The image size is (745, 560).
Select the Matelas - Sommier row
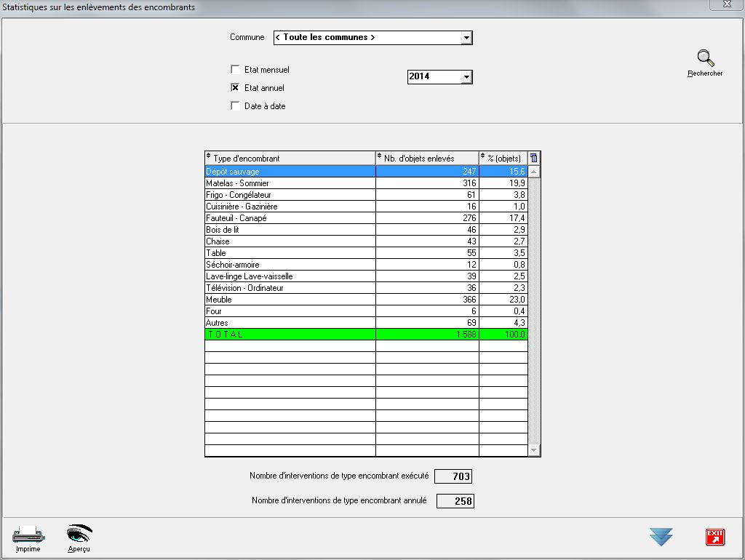[290, 183]
